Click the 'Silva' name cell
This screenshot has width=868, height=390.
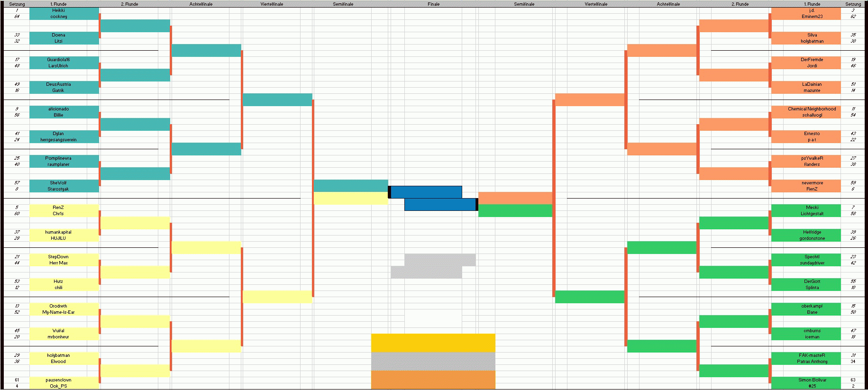coord(806,35)
